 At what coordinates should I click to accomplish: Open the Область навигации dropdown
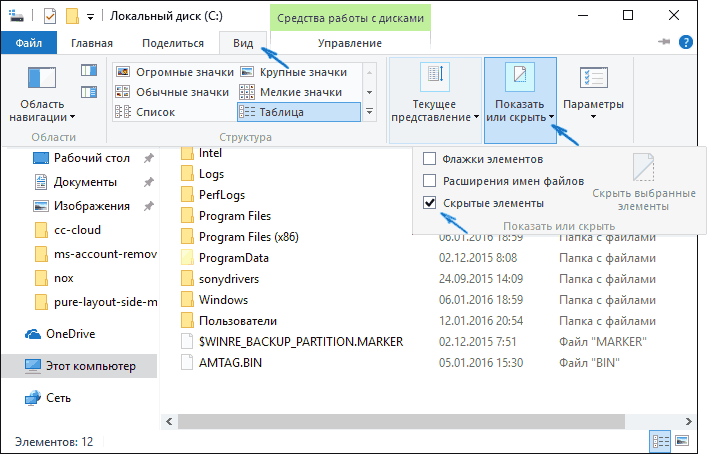42,110
